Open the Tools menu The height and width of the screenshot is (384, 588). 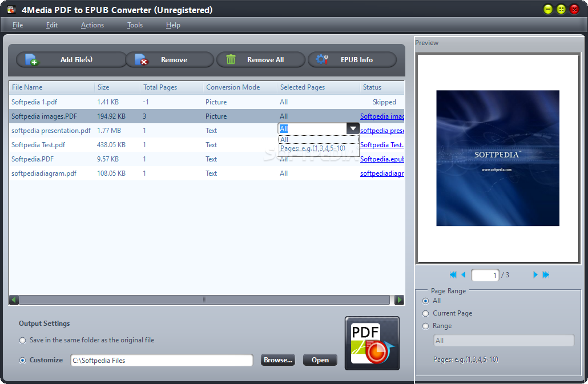(x=135, y=25)
